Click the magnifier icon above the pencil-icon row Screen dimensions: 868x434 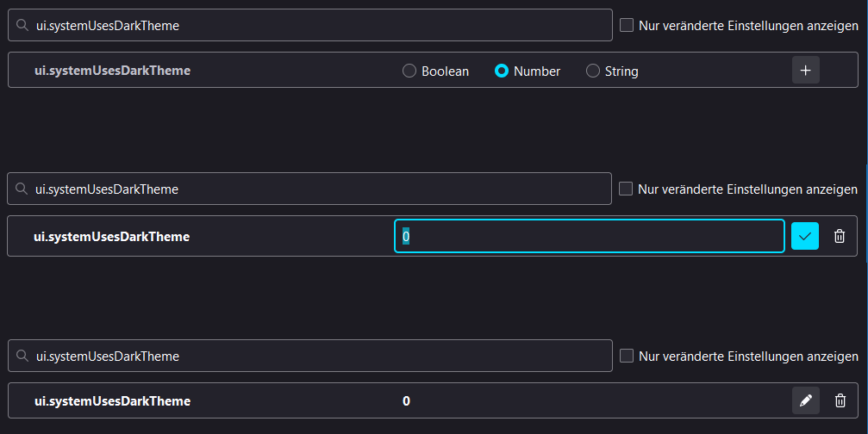click(22, 356)
